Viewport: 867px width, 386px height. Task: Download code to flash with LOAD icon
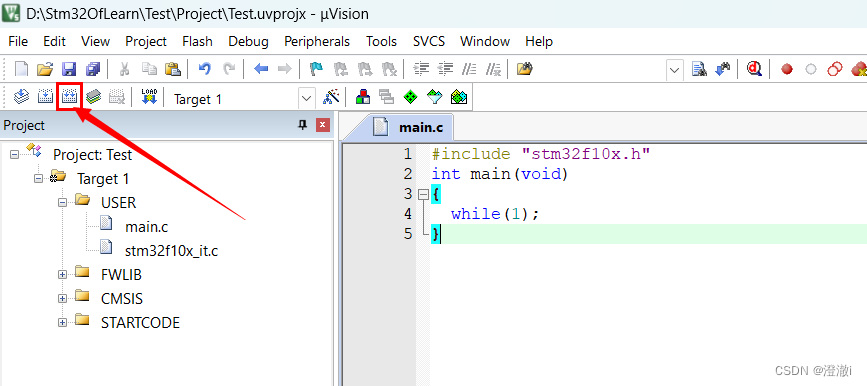point(149,97)
